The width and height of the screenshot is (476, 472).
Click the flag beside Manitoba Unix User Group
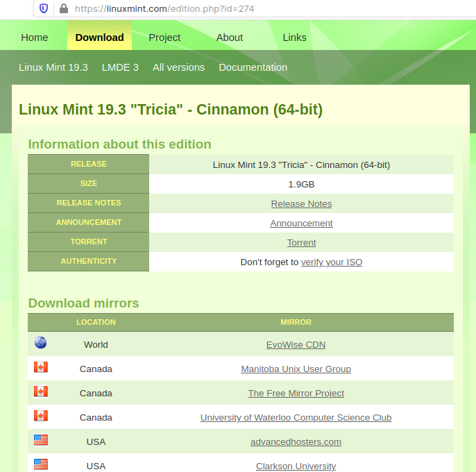41,367
